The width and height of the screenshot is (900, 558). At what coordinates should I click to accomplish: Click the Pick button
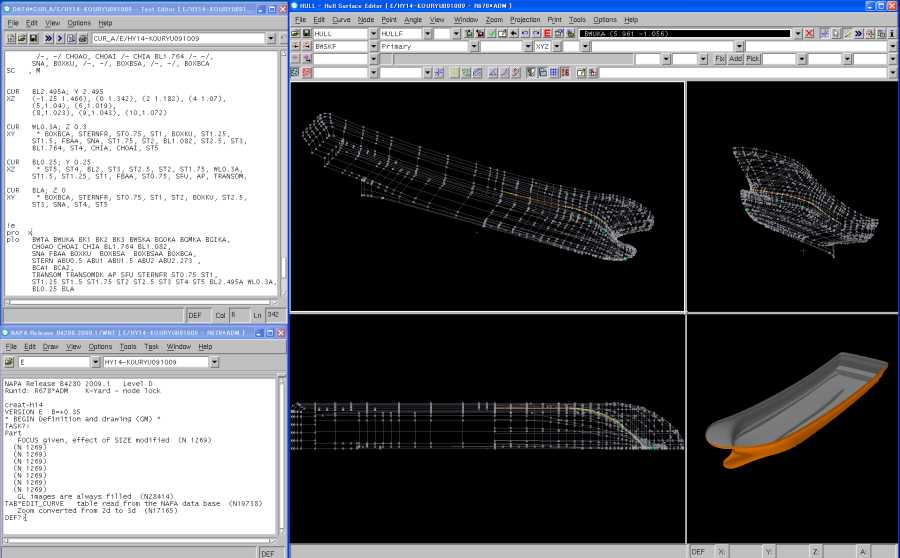pyautogui.click(x=752, y=59)
